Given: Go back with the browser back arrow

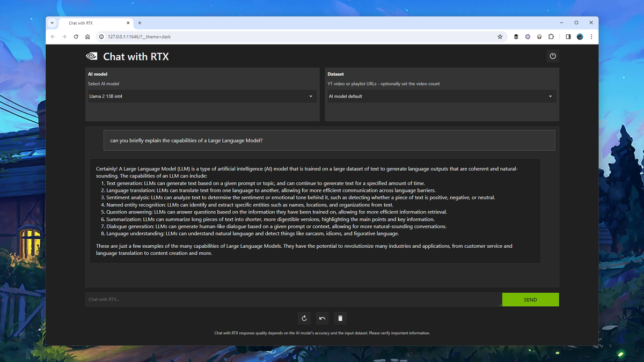Looking at the screenshot, I should 53,36.
